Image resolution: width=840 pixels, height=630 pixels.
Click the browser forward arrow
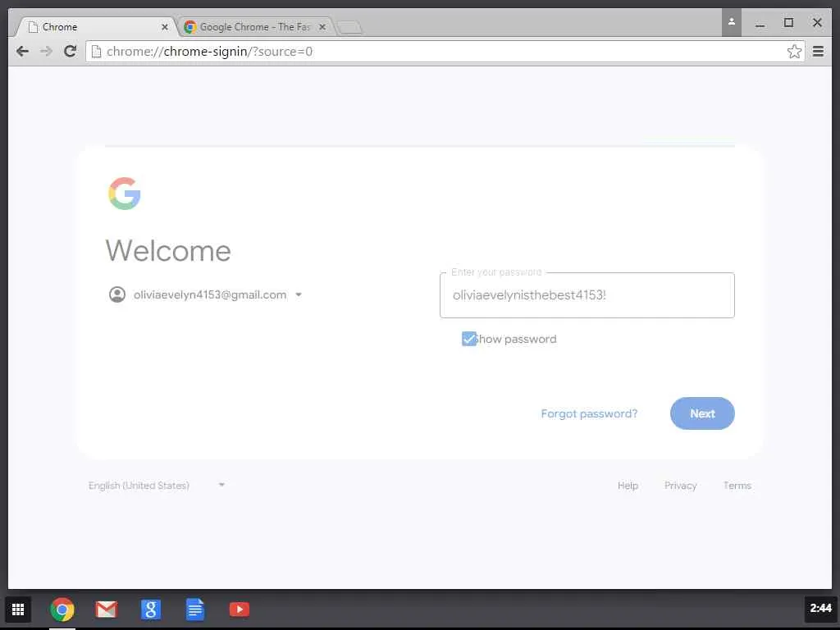click(x=46, y=52)
